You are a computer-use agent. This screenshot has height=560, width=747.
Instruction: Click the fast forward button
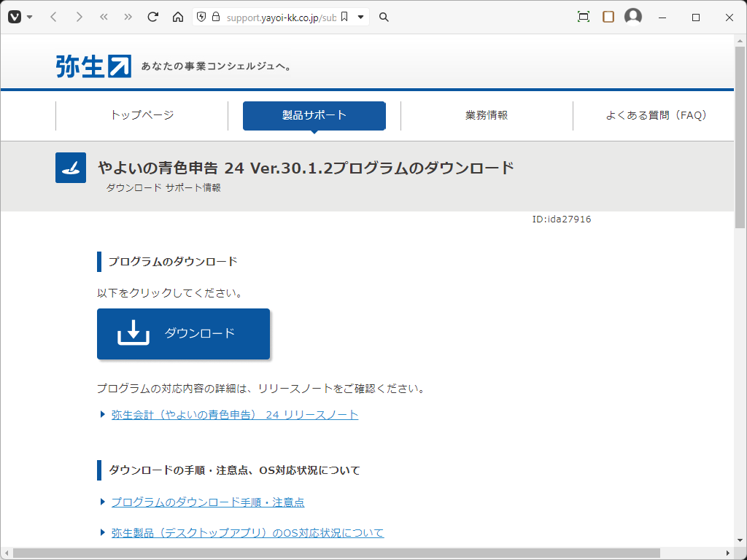128,17
